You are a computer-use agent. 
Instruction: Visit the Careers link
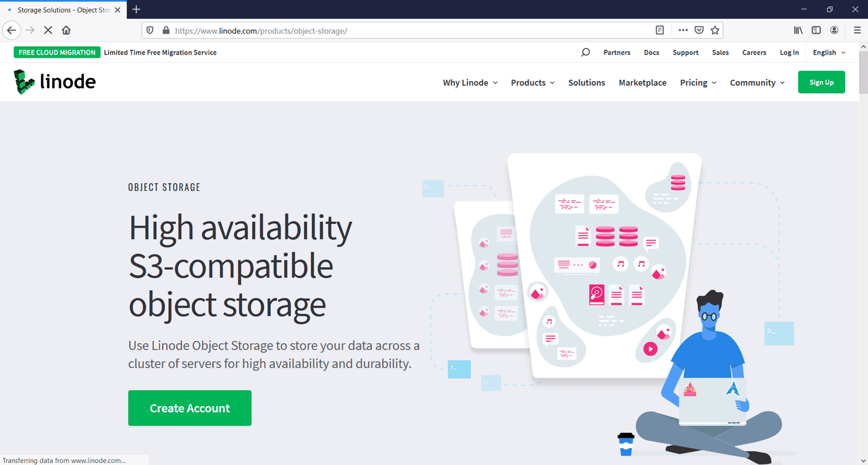pyautogui.click(x=755, y=53)
